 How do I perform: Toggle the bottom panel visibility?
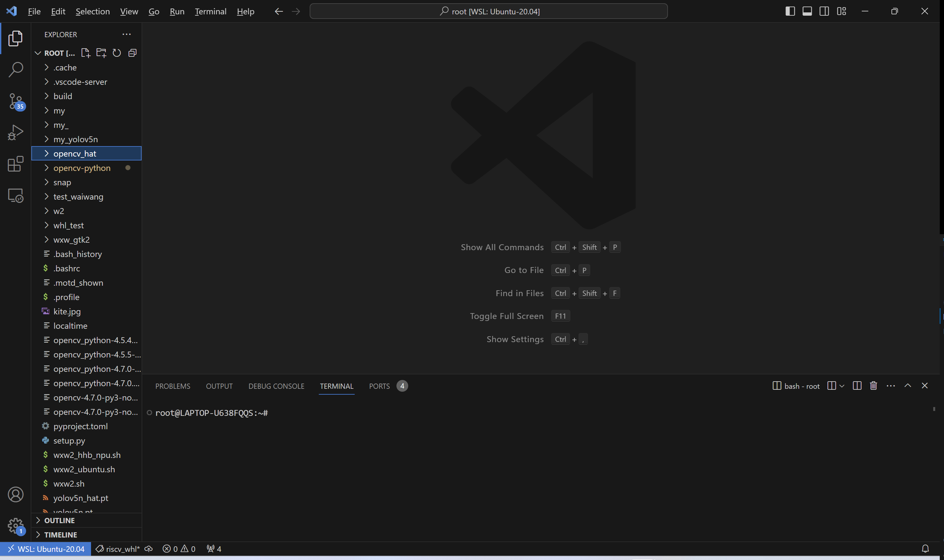(x=807, y=11)
